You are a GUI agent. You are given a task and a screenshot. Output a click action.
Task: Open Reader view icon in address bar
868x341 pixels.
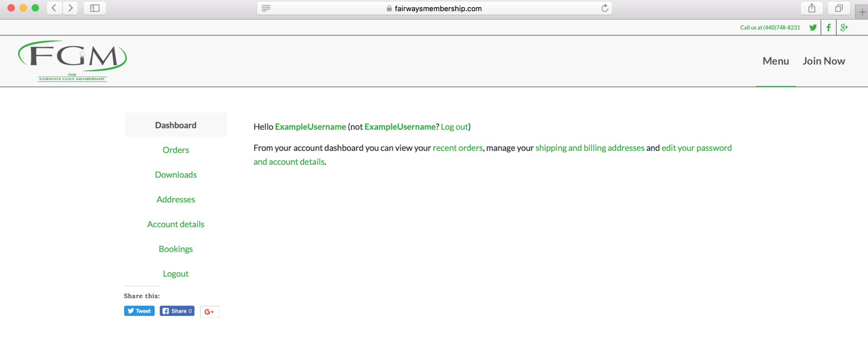click(266, 8)
